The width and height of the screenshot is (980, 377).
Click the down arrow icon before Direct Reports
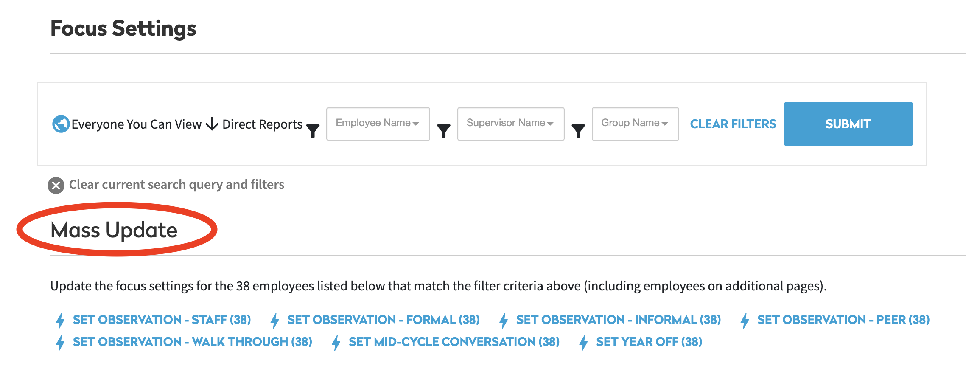click(x=212, y=124)
